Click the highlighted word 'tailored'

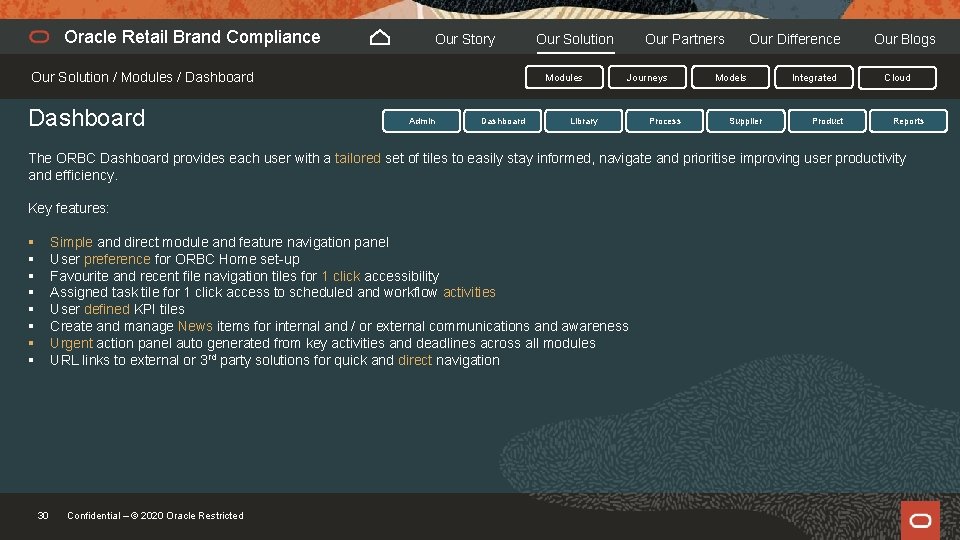pyautogui.click(x=358, y=158)
